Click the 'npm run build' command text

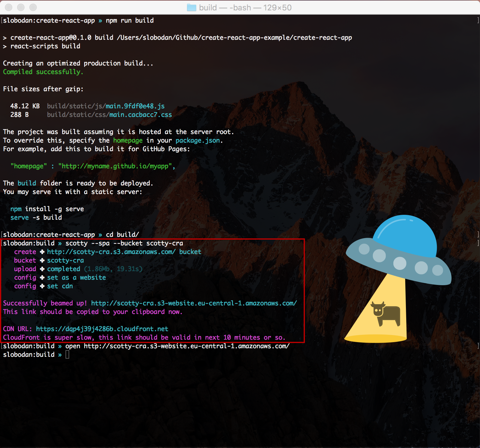click(x=130, y=21)
